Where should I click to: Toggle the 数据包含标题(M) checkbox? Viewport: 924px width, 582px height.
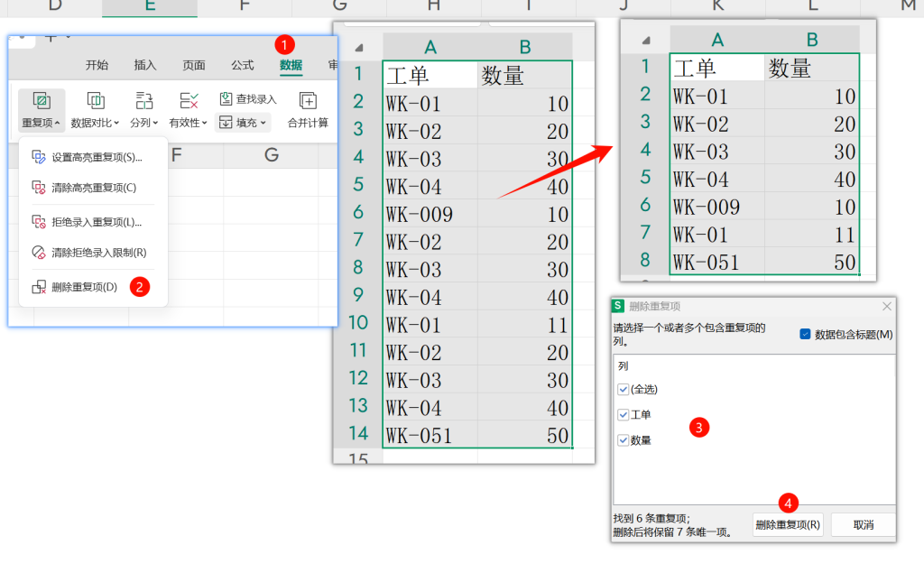point(805,334)
